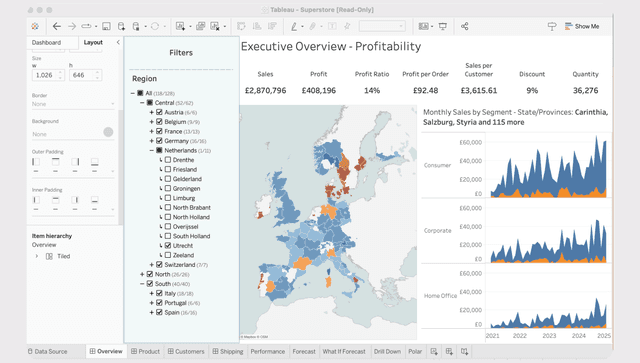Check the Drenthe checkbox
The image size is (640, 363).
[168, 160]
